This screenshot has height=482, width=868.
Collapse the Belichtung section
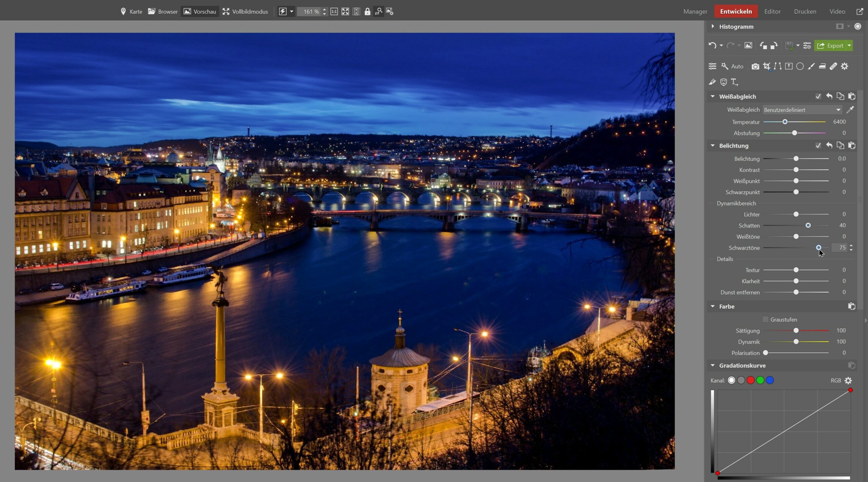click(x=713, y=146)
